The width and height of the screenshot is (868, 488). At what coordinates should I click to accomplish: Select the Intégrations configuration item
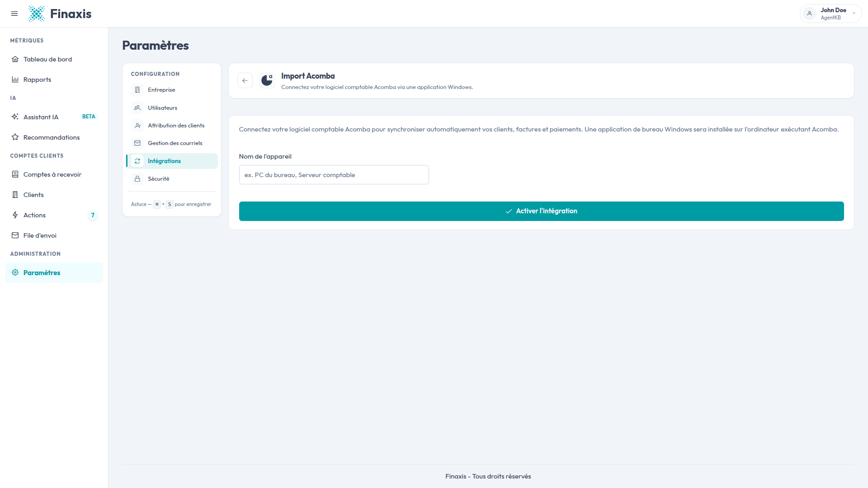pyautogui.click(x=172, y=161)
